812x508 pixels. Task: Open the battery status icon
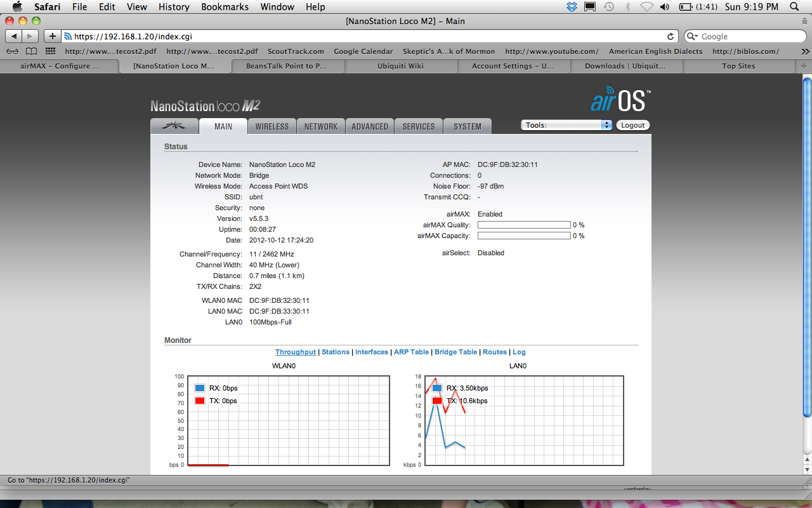(686, 7)
